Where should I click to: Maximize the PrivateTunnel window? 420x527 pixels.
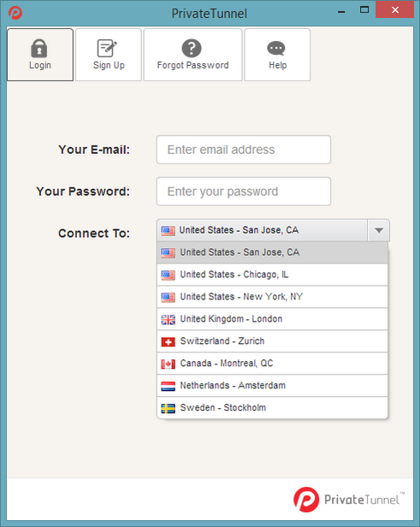[364, 10]
